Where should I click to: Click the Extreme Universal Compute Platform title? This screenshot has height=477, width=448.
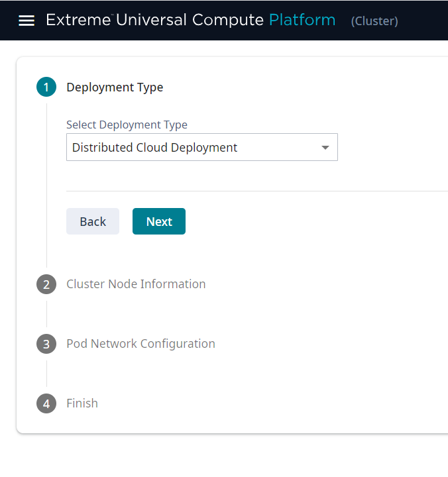click(x=191, y=20)
